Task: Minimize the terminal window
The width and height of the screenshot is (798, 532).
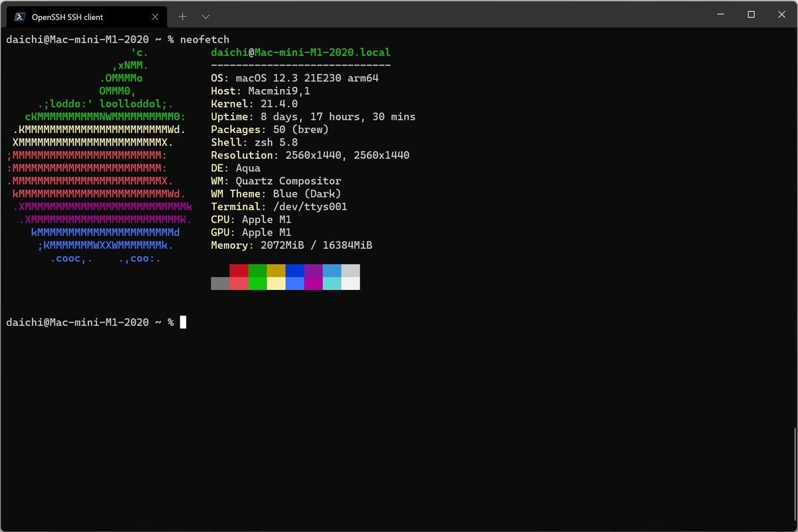Action: click(x=720, y=14)
